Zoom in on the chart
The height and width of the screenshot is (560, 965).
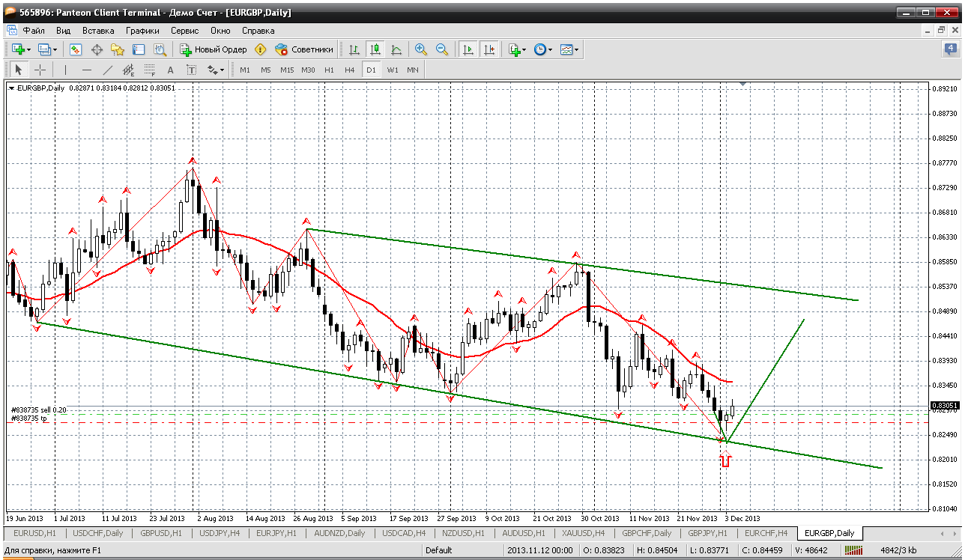click(421, 49)
